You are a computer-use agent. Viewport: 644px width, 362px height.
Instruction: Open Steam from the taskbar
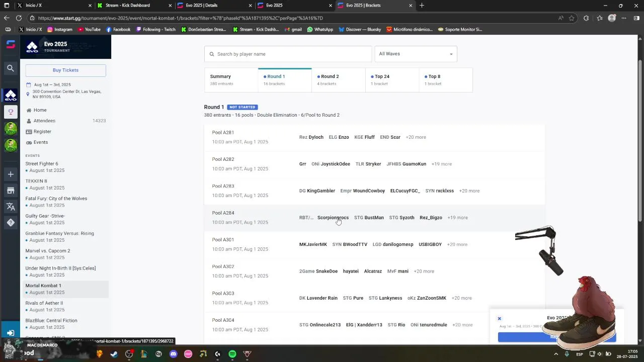point(114,354)
